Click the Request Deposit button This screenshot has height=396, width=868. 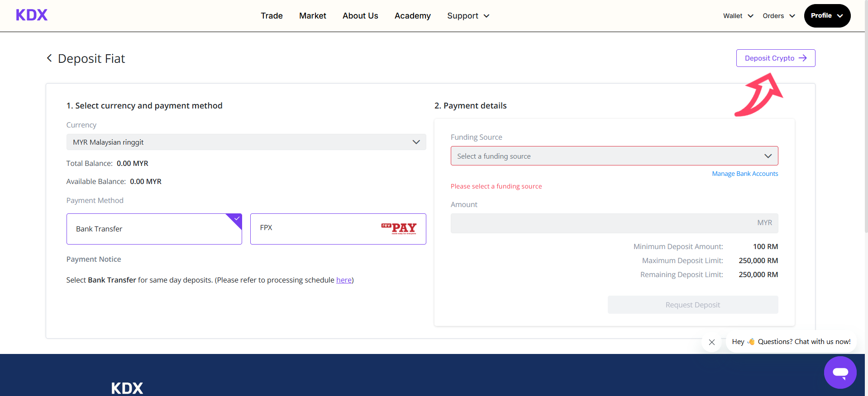click(x=693, y=305)
